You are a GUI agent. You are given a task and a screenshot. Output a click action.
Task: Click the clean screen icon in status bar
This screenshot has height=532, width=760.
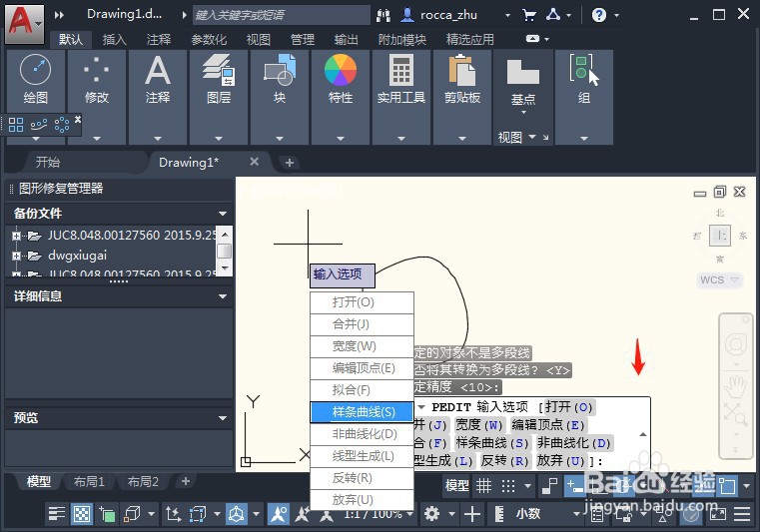click(718, 514)
